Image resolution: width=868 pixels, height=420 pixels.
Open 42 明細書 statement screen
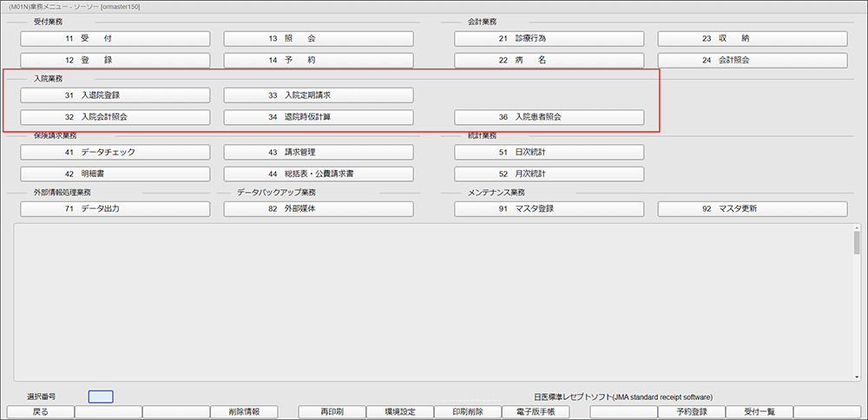click(x=115, y=174)
